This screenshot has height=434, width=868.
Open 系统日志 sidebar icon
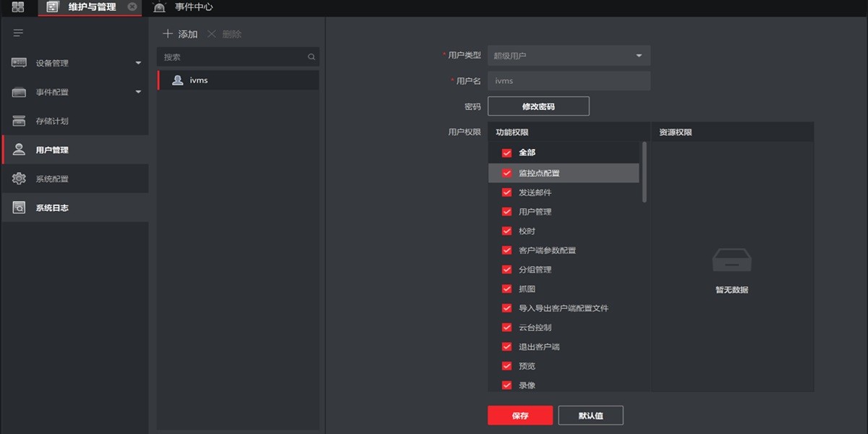point(18,208)
